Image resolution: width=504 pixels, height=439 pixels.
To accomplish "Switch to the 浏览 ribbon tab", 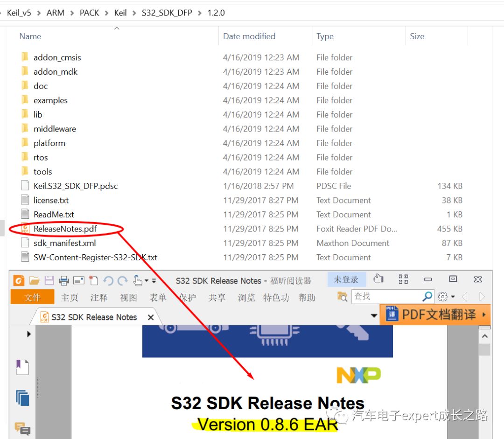I will tap(246, 298).
